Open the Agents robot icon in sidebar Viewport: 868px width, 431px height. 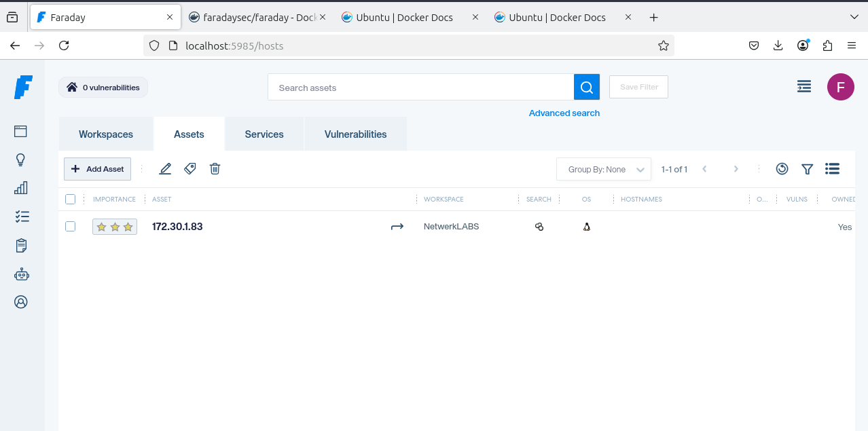(20, 274)
